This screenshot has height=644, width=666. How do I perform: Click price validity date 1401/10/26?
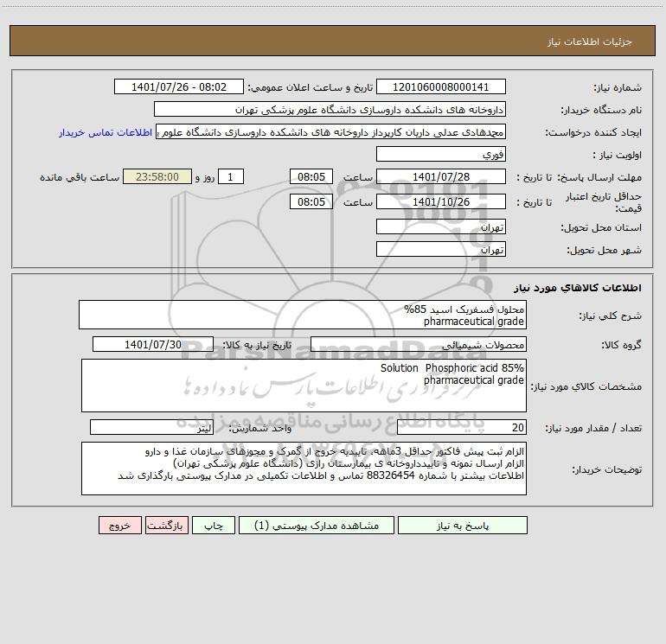pos(441,201)
